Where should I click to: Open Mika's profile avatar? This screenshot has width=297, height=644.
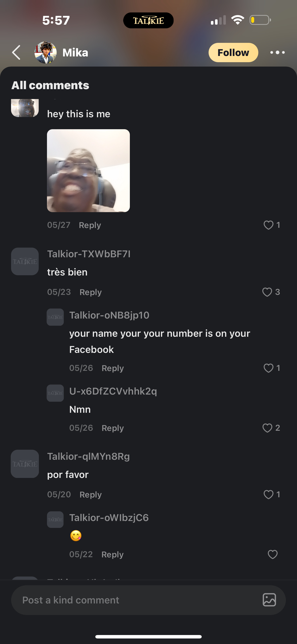click(x=46, y=53)
